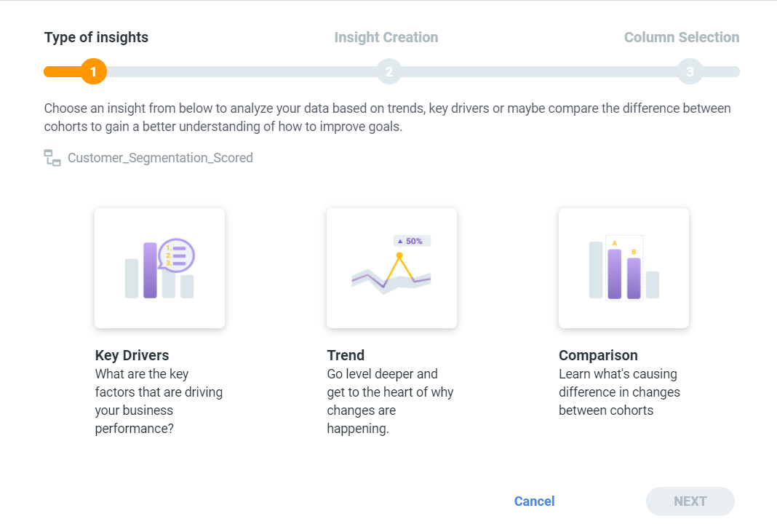Select the Key Drivers insight card

click(159, 268)
